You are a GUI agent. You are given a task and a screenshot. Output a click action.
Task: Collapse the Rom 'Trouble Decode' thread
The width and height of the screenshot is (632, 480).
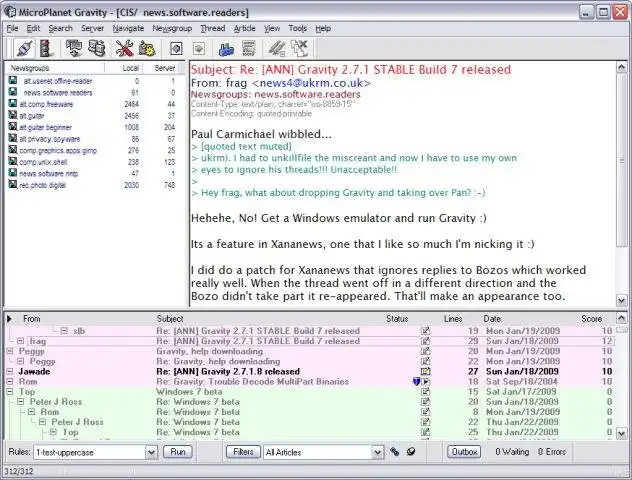tap(10, 381)
